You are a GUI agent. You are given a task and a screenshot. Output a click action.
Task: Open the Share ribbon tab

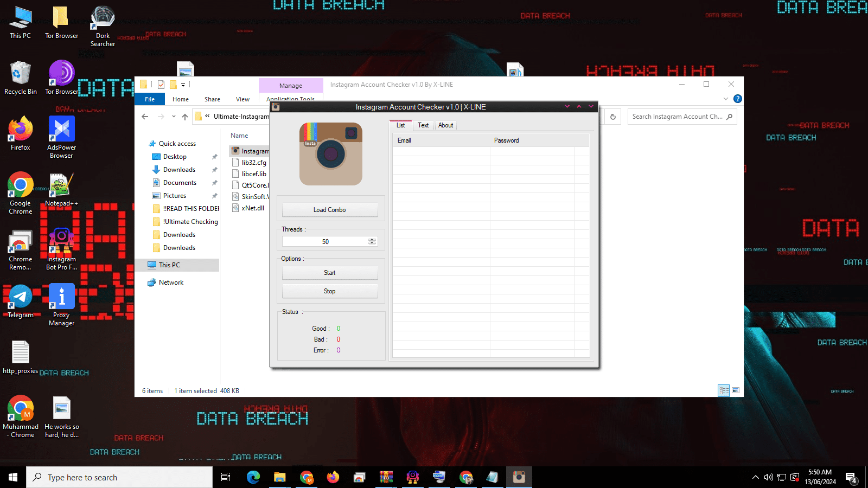[212, 99]
